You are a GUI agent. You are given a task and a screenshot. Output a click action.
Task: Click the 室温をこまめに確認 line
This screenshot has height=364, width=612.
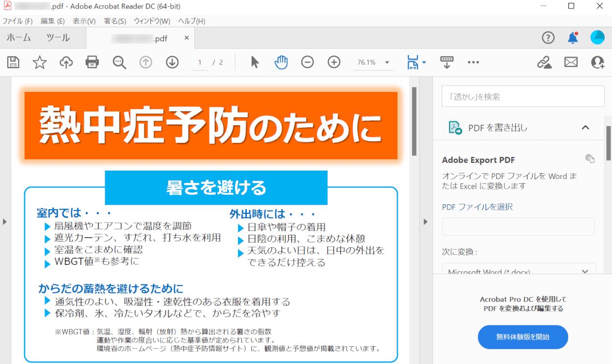[98, 250]
